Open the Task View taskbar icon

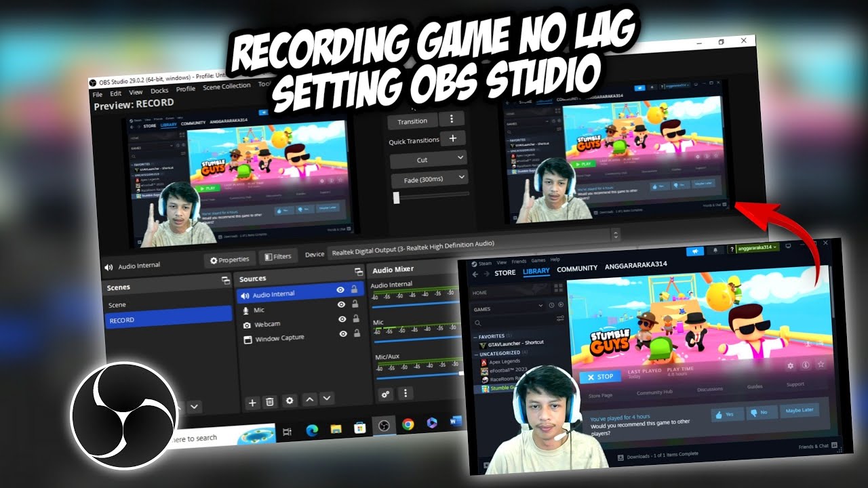287,432
